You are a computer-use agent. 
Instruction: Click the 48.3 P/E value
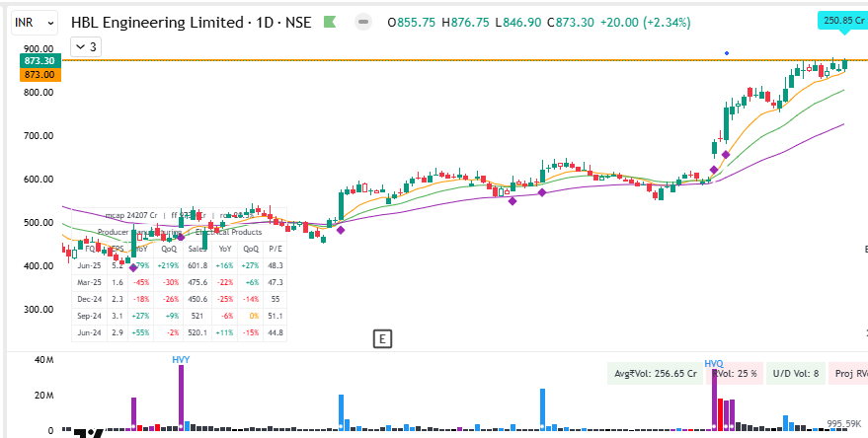(x=276, y=265)
